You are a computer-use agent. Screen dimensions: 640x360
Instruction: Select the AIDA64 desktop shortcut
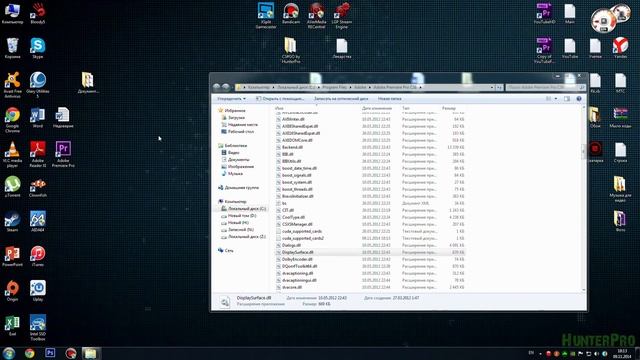38,221
